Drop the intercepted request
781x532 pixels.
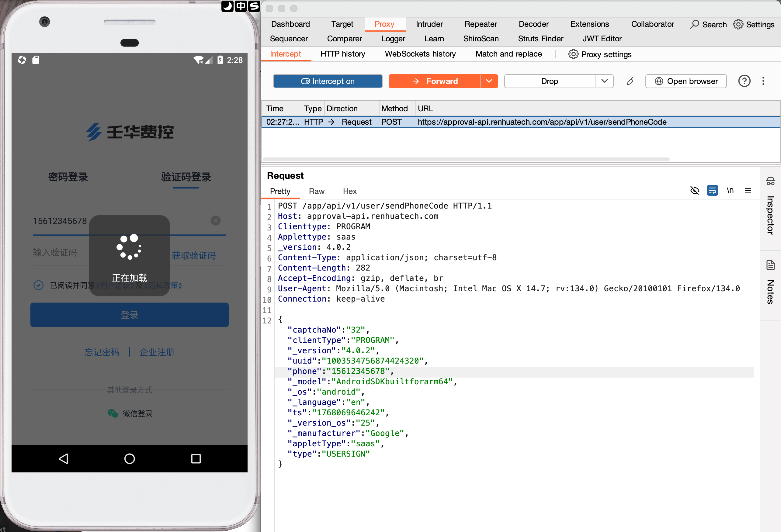[550, 81]
